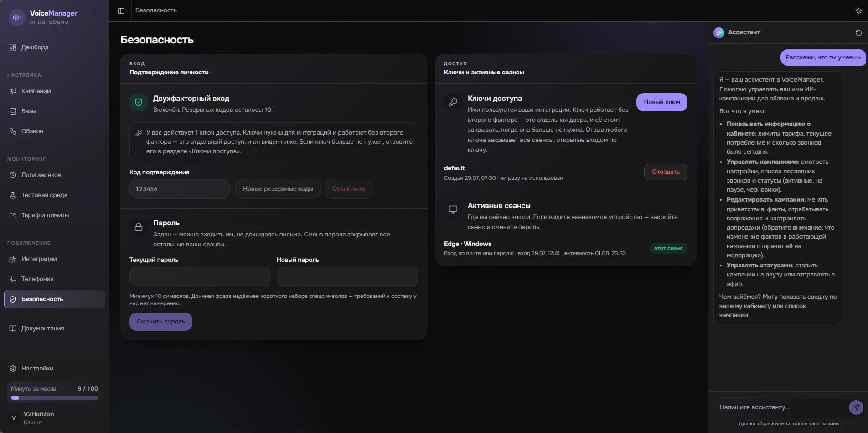Click the assistant avatar icon
This screenshot has height=433, width=868.
719,32
